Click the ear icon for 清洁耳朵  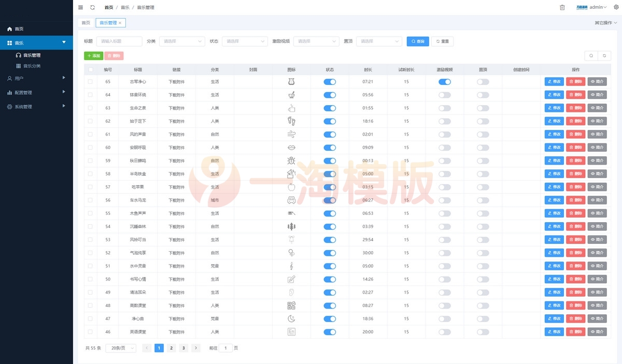(291, 292)
